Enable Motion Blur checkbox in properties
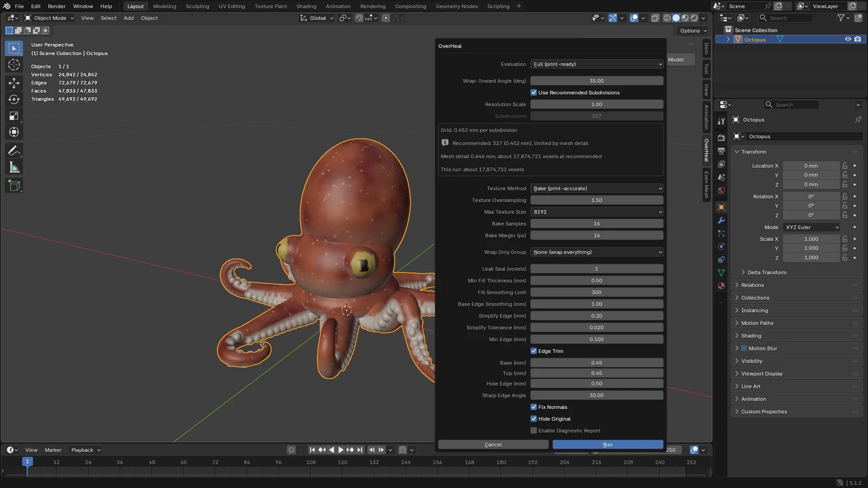The image size is (868, 488). click(x=744, y=348)
